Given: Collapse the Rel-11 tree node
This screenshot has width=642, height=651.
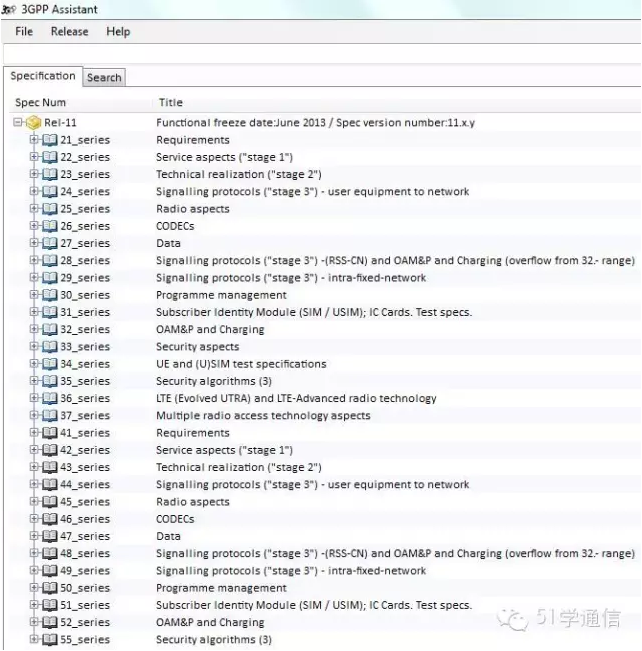Looking at the screenshot, I should 17,122.
